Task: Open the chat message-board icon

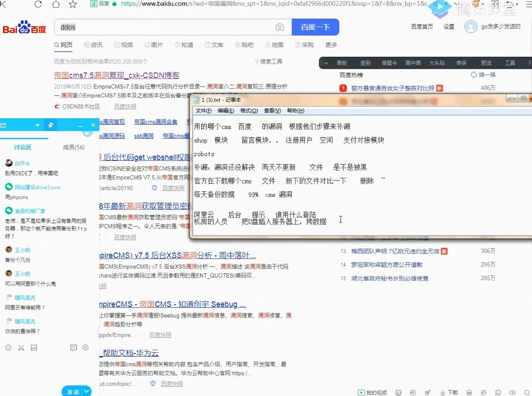Action: coord(74,348)
